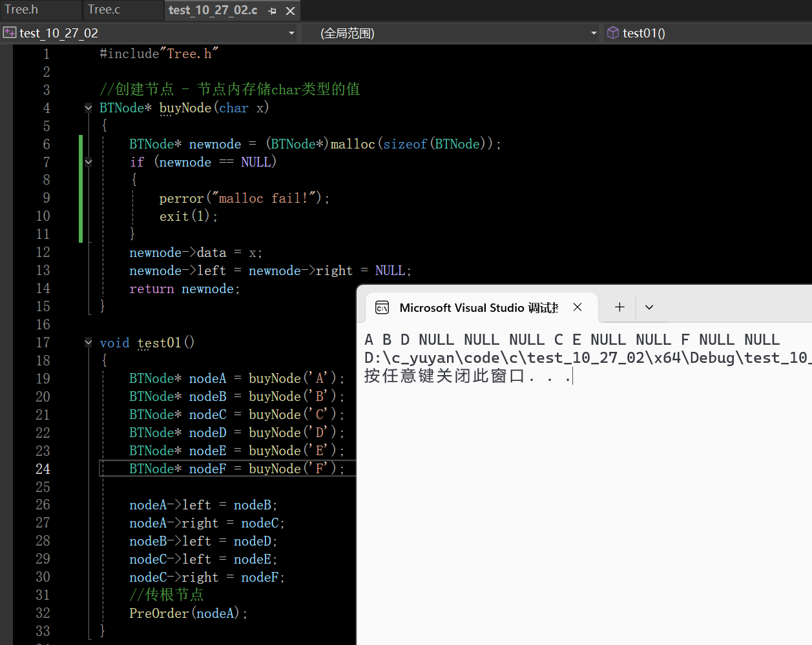Click the malloc call on line 6
The height and width of the screenshot is (645, 812).
[353, 144]
